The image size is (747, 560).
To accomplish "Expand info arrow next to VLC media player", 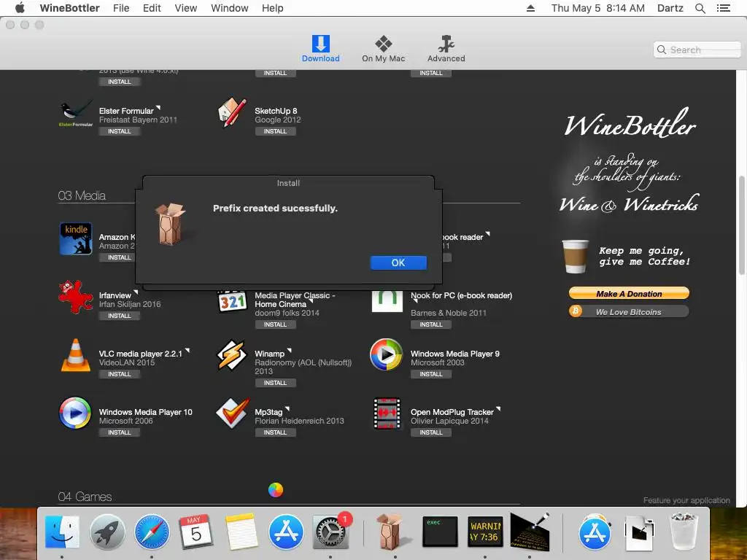I will coord(187,351).
